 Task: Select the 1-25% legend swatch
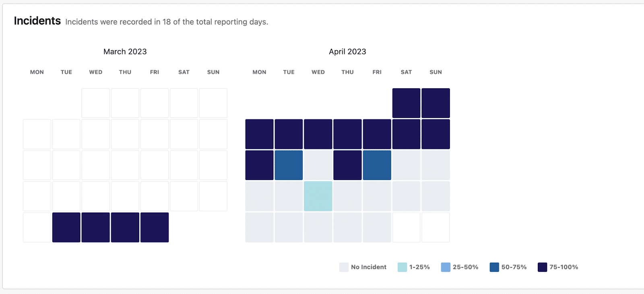[402, 267]
